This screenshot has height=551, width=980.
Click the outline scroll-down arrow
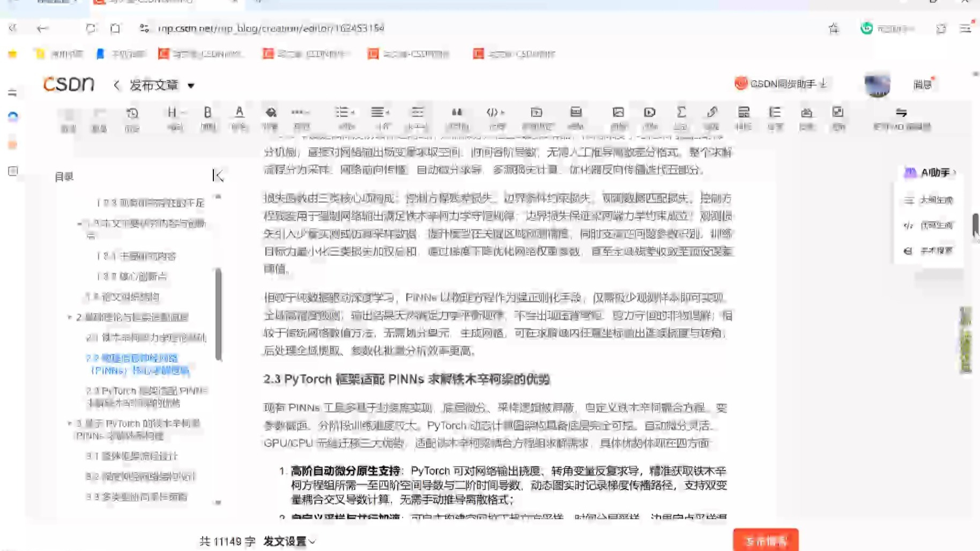click(218, 503)
